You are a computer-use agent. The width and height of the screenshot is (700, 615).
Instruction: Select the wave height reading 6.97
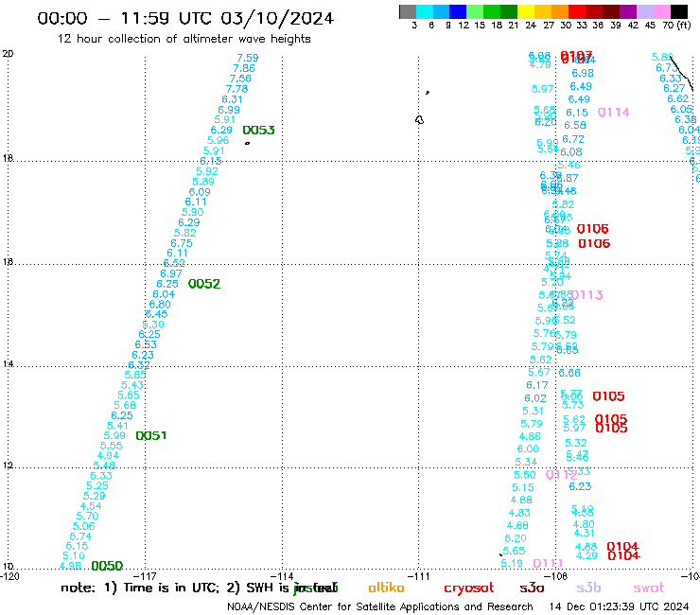pos(170,273)
